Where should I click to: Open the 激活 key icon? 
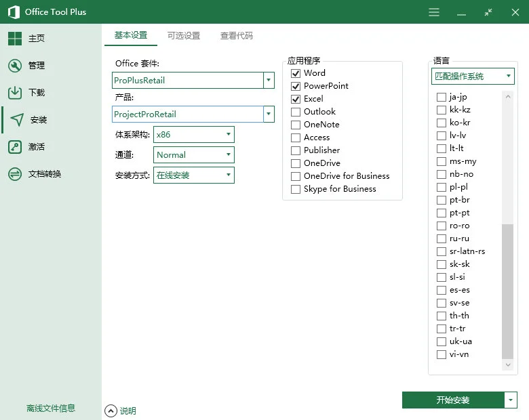coord(15,146)
